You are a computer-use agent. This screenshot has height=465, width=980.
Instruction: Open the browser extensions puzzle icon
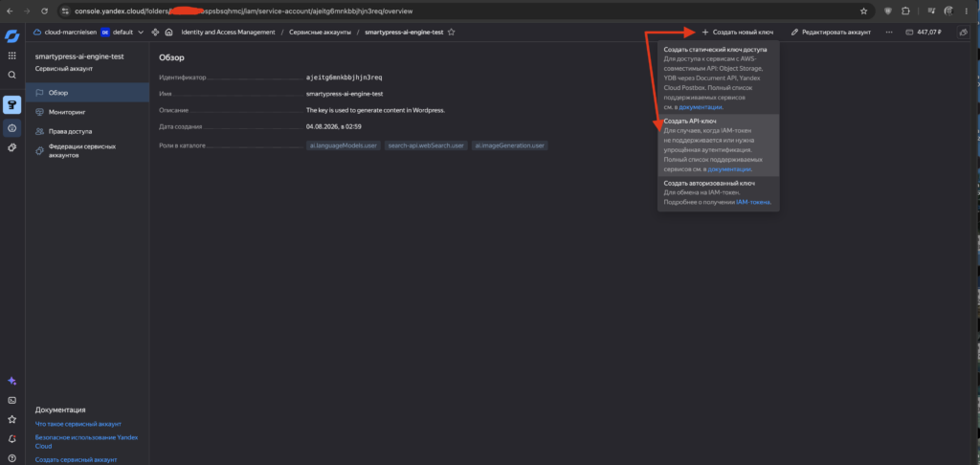[905, 11]
